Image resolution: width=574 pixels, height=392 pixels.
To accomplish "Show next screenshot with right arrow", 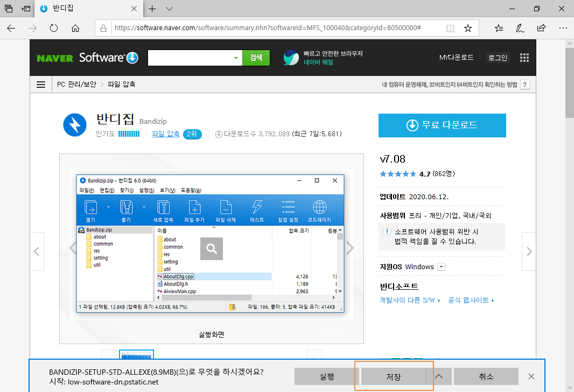I will pyautogui.click(x=351, y=248).
